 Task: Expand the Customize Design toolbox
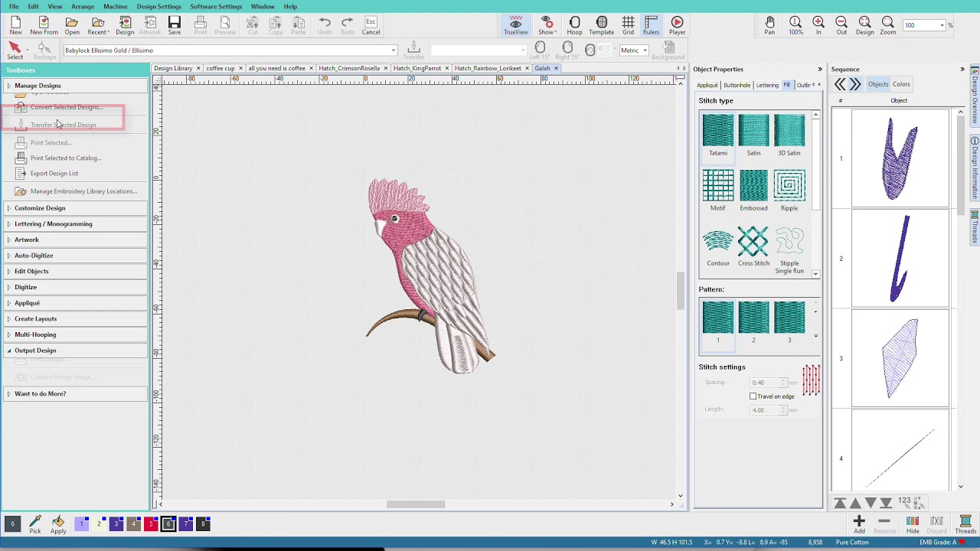(75, 208)
